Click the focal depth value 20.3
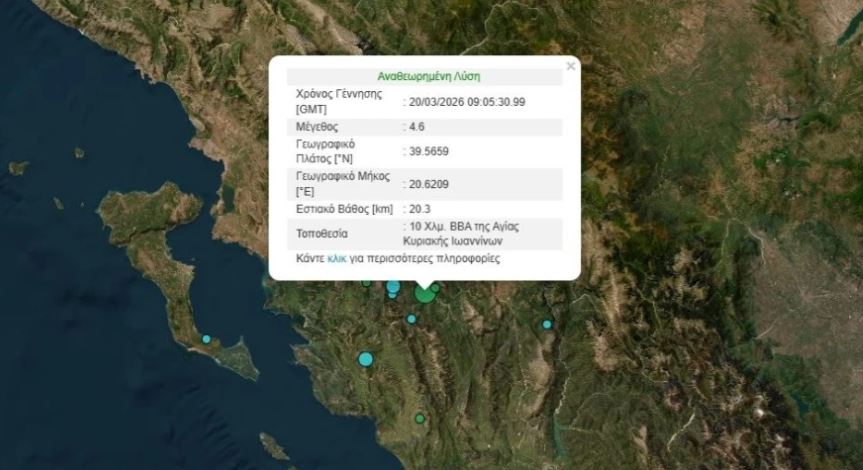Image resolution: width=863 pixels, height=470 pixels. point(420,209)
